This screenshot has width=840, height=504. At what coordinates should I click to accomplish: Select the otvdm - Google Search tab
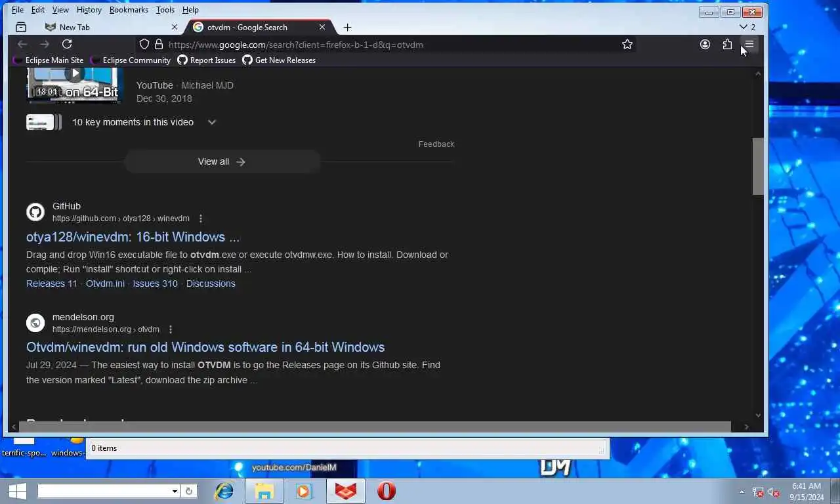(x=259, y=27)
